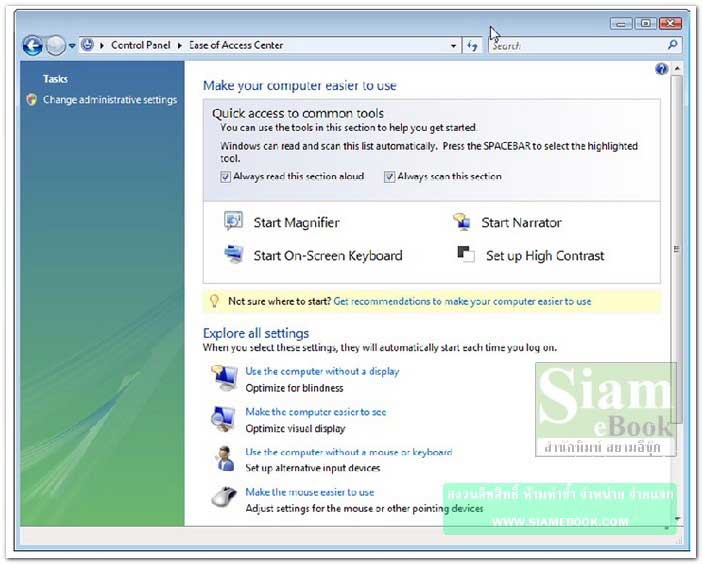
Task: Click the magnifier monitor icon for easier to see
Action: point(223,419)
